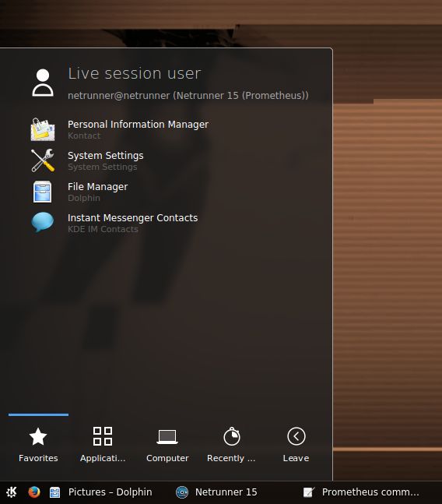Launch Firefox from the taskbar
This screenshot has height=504, width=442.
tap(33, 492)
